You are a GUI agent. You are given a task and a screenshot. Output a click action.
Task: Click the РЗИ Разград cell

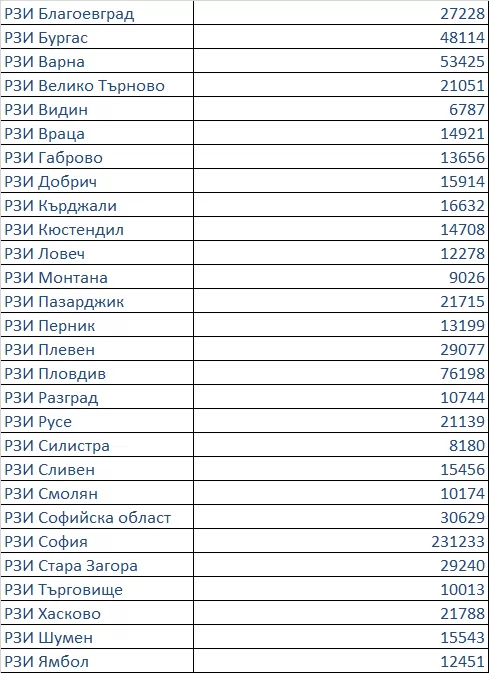tap(97, 397)
